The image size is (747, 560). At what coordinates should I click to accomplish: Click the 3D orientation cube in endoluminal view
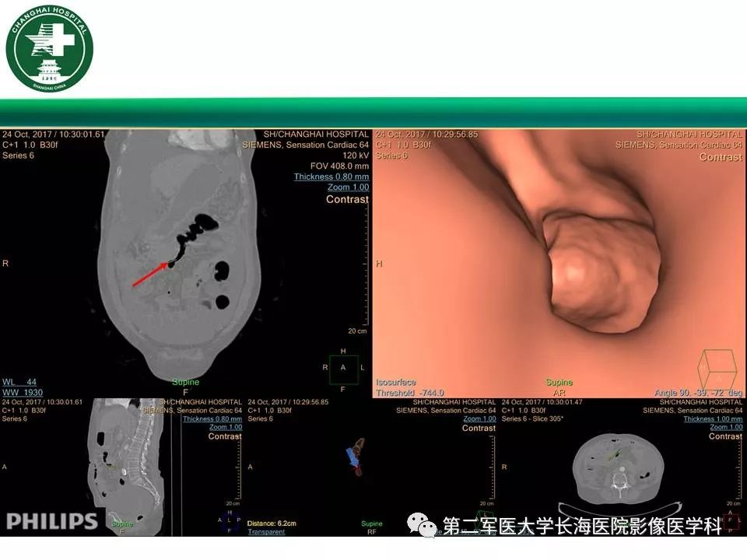point(717,369)
